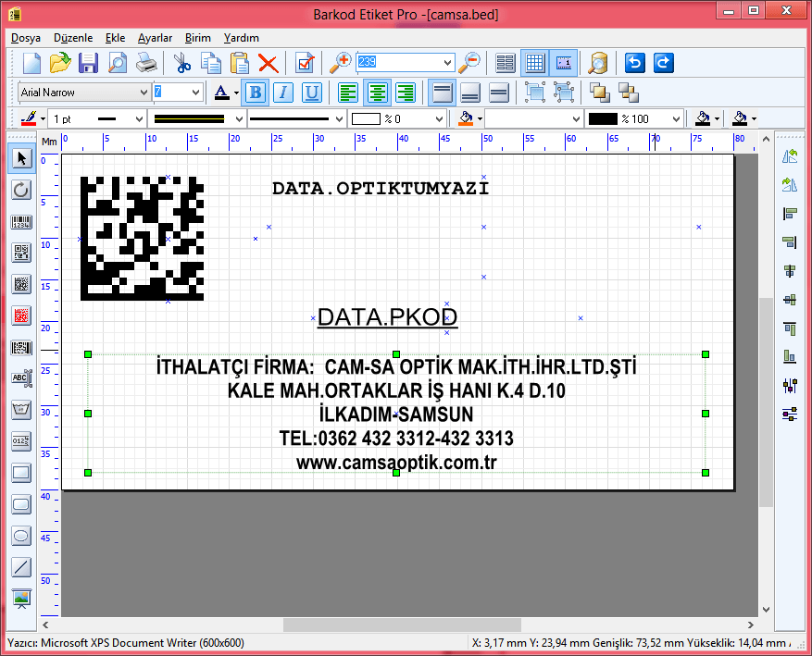Save the current label
812x656 pixels.
[x=89, y=63]
